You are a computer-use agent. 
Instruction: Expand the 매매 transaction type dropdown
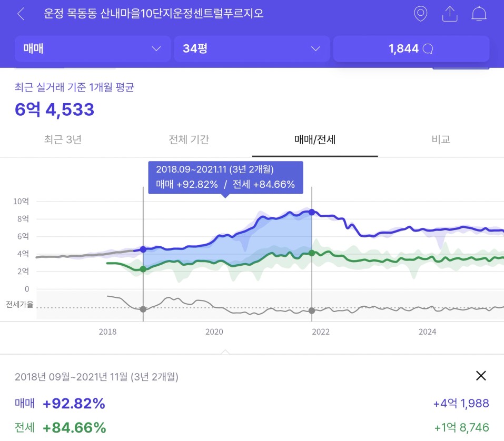pos(93,49)
